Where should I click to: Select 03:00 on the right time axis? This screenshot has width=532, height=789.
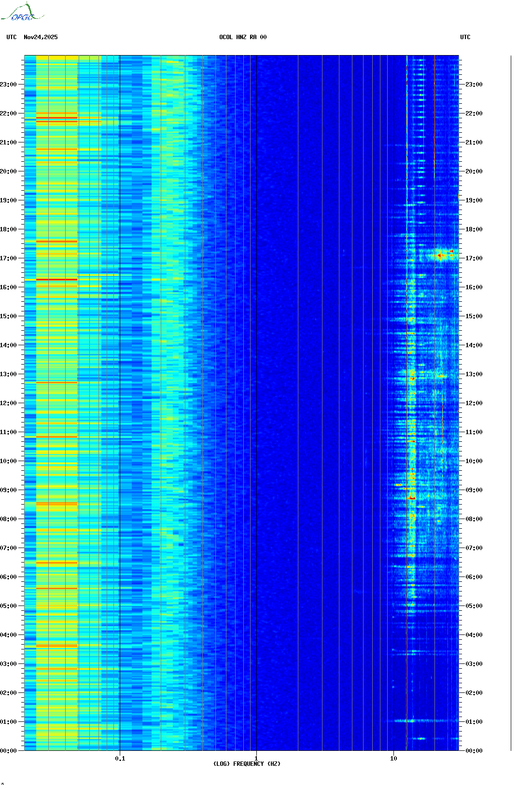point(474,664)
